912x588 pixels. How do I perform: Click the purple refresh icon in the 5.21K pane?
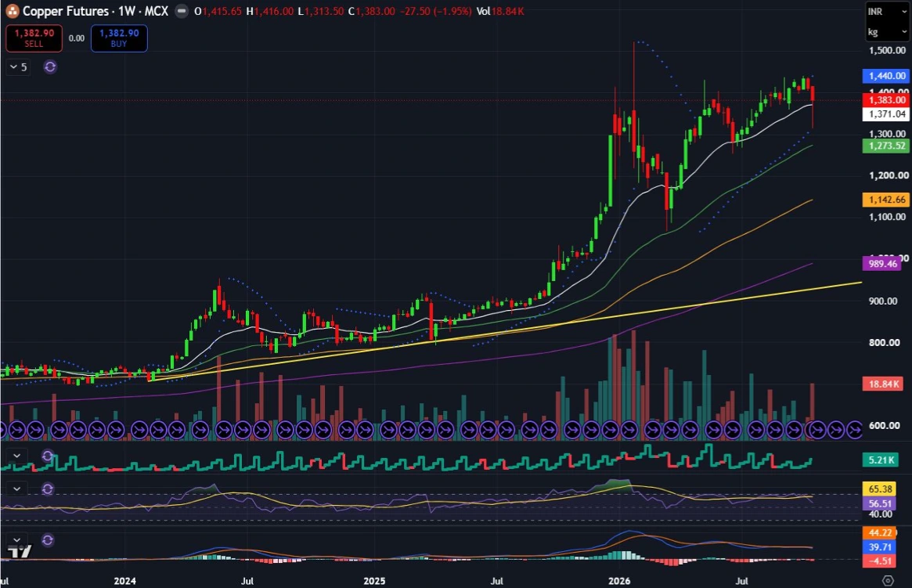click(48, 456)
